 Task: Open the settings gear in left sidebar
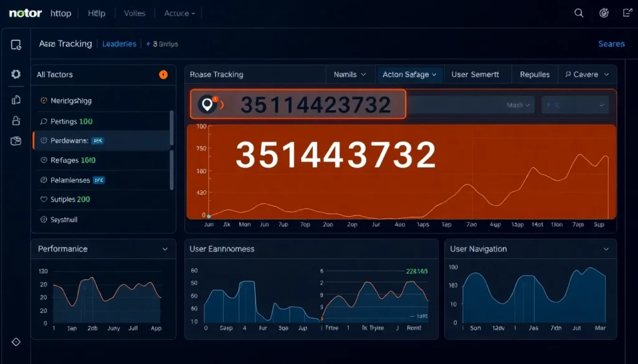coord(16,74)
